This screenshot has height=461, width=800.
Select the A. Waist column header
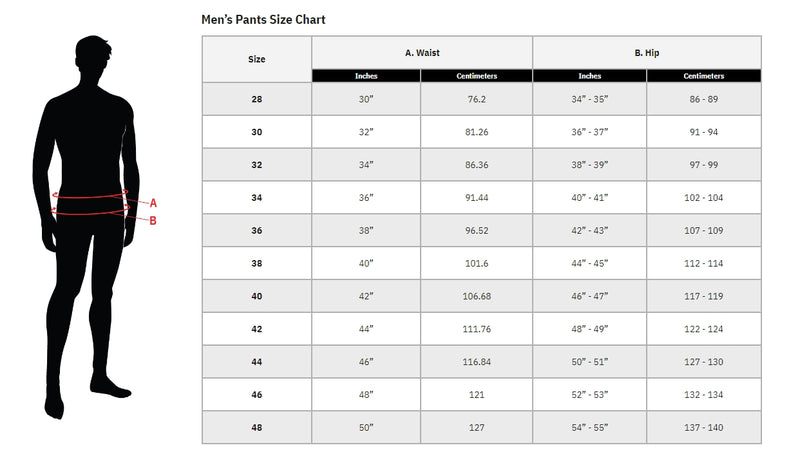(x=422, y=52)
